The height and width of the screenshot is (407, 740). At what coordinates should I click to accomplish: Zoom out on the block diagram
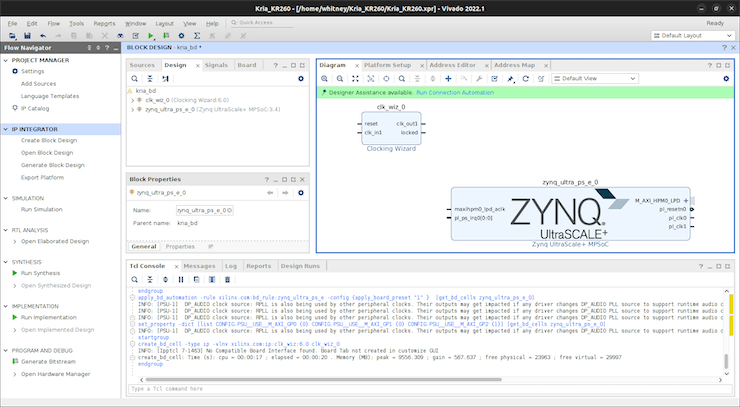340,79
